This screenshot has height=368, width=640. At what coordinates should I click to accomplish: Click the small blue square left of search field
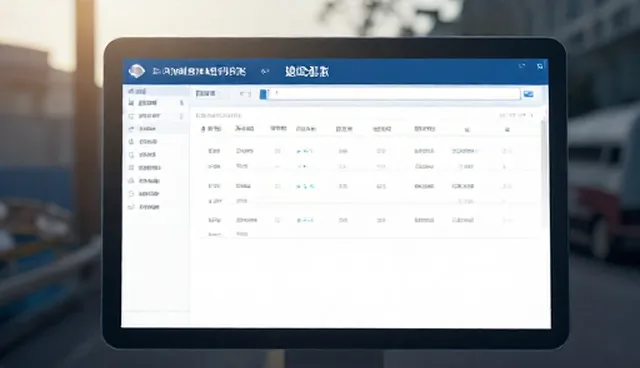tap(263, 94)
